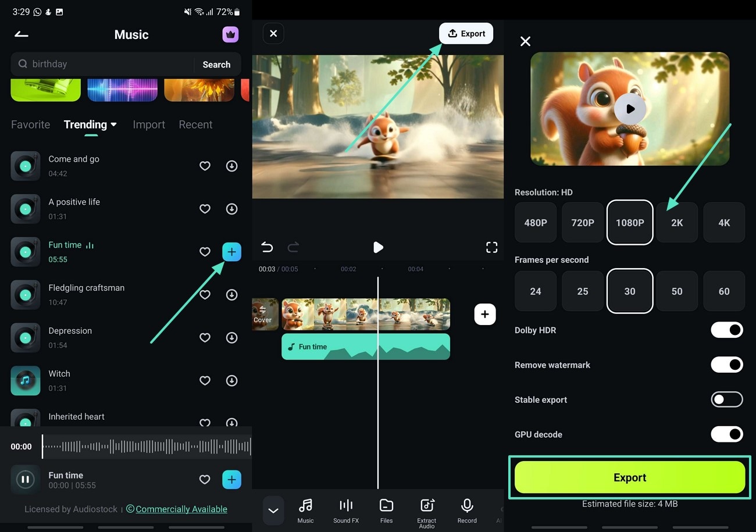The image size is (756, 532).
Task: Select the Depression track title
Action: (70, 331)
